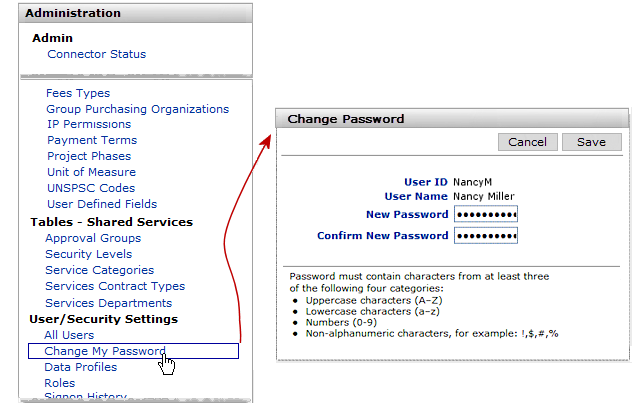Image resolution: width=633 pixels, height=408 pixels.
Task: Open Unit of Measure table
Action: point(91,172)
